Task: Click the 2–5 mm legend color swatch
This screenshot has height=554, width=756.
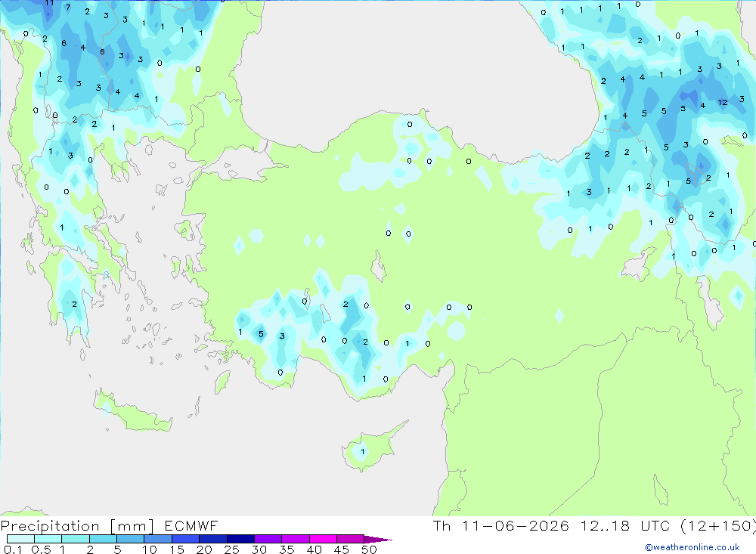Action: 103,539
